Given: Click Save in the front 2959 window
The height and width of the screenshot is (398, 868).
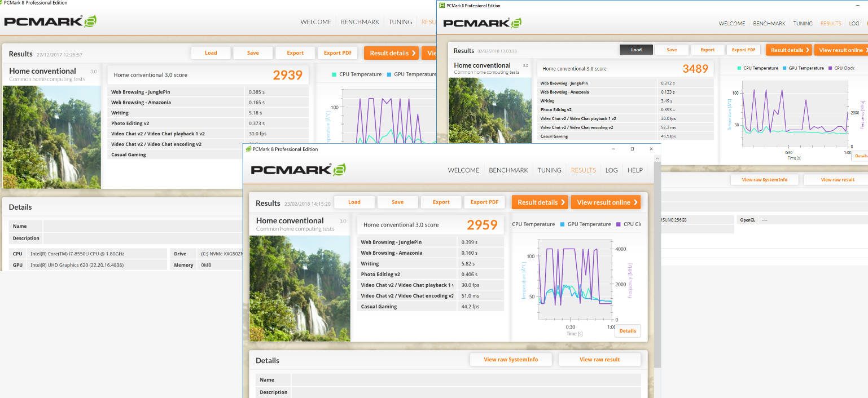Looking at the screenshot, I should [398, 202].
